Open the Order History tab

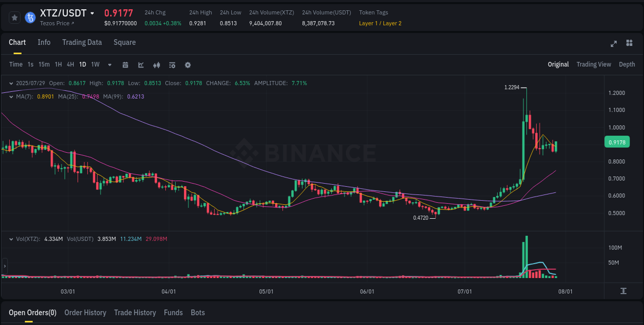click(85, 313)
